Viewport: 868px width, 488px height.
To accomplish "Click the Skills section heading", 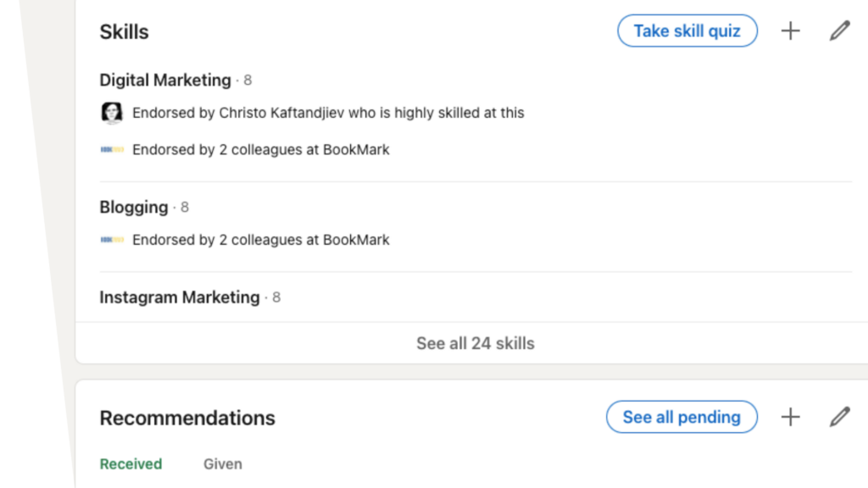I will [124, 32].
